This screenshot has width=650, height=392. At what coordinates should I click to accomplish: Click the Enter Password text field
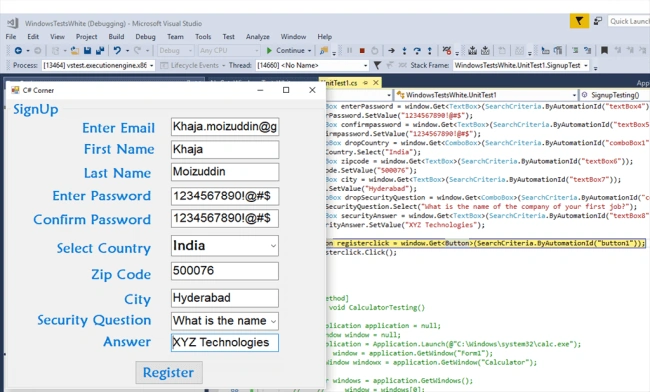[225, 196]
